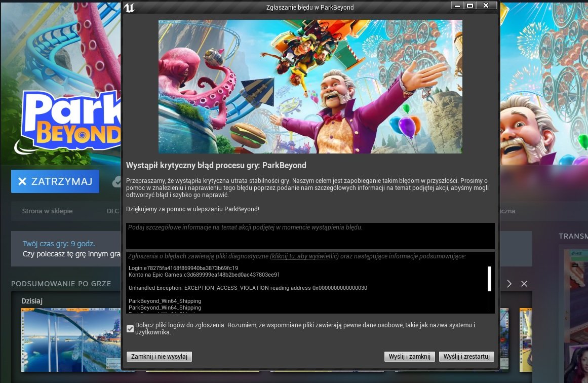
Task: Click the Unreal Engine logo in title bar
Action: pyautogui.click(x=129, y=8)
